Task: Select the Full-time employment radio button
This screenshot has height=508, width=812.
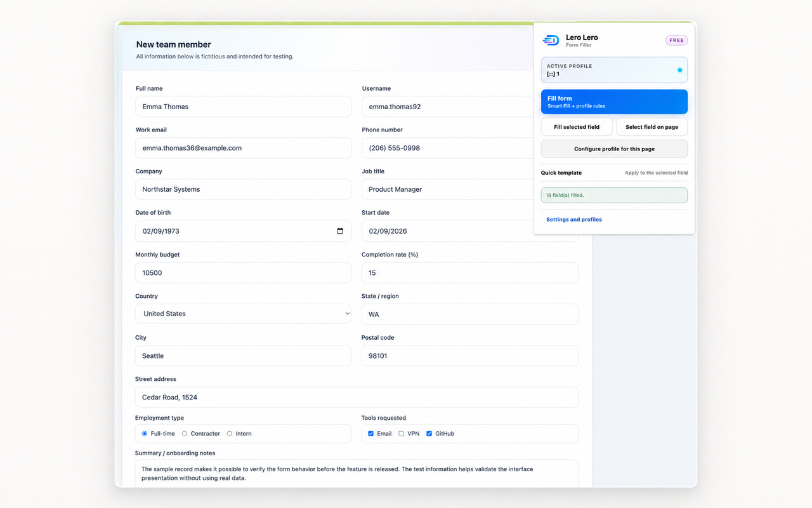Action: [145, 434]
